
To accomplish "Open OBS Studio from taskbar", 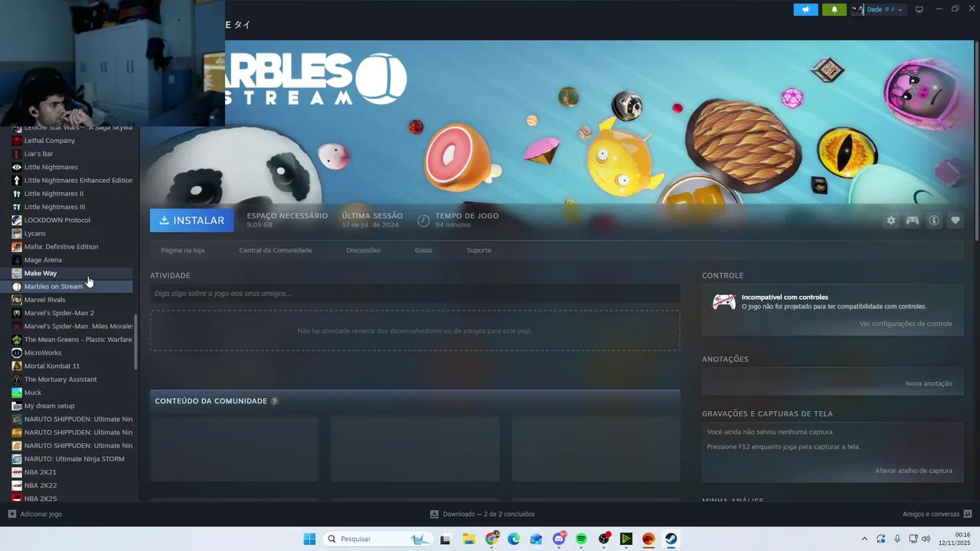I will click(604, 539).
